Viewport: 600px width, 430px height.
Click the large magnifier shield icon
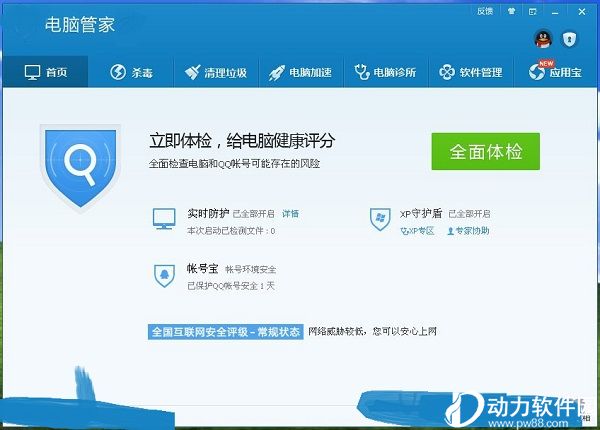[80, 168]
